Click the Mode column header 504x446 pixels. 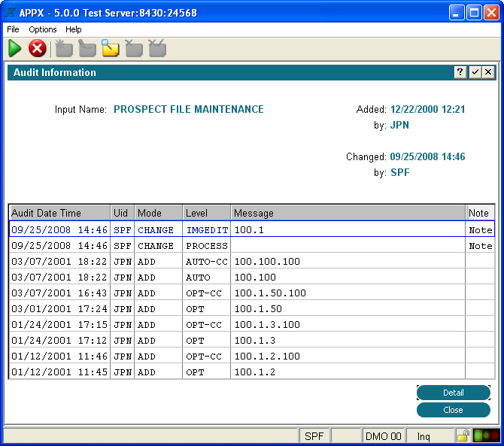click(159, 213)
